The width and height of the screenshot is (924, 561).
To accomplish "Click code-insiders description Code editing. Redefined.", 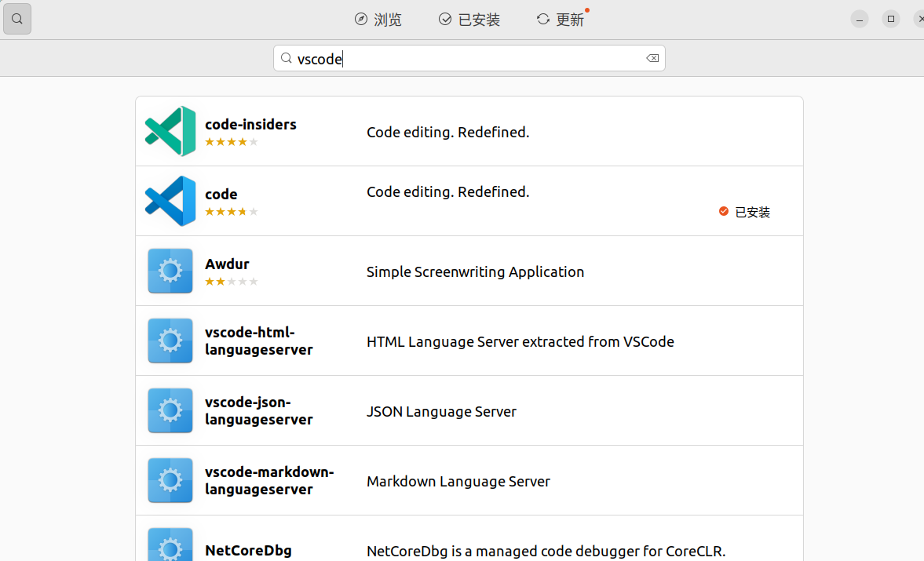I will point(447,132).
